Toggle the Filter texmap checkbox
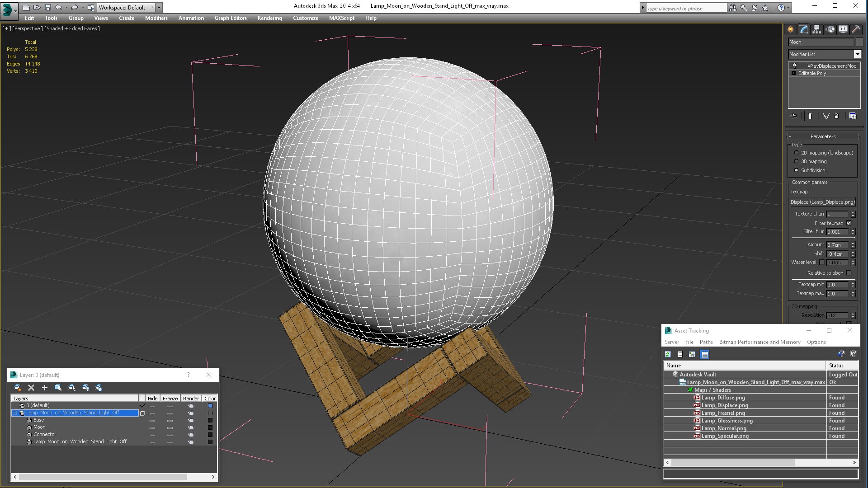 coord(849,223)
